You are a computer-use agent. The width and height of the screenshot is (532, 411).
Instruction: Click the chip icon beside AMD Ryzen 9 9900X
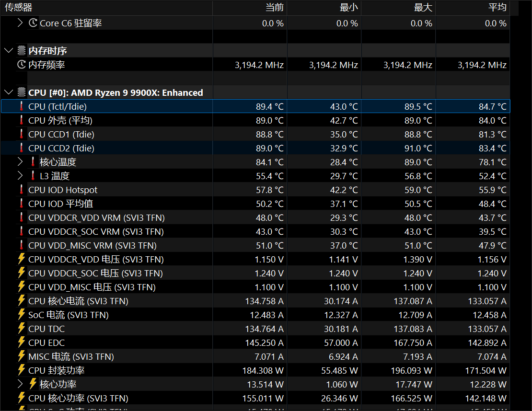[x=22, y=92]
